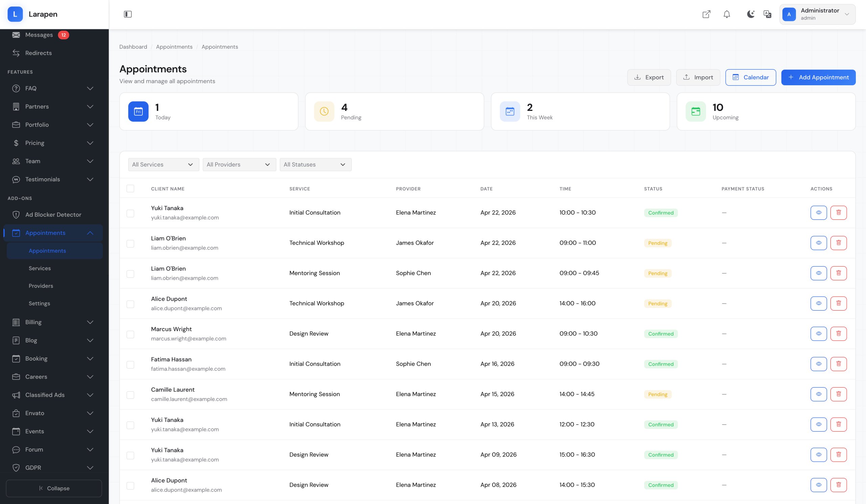Open Providers in the sidebar submenu
866x504 pixels.
pyautogui.click(x=41, y=286)
